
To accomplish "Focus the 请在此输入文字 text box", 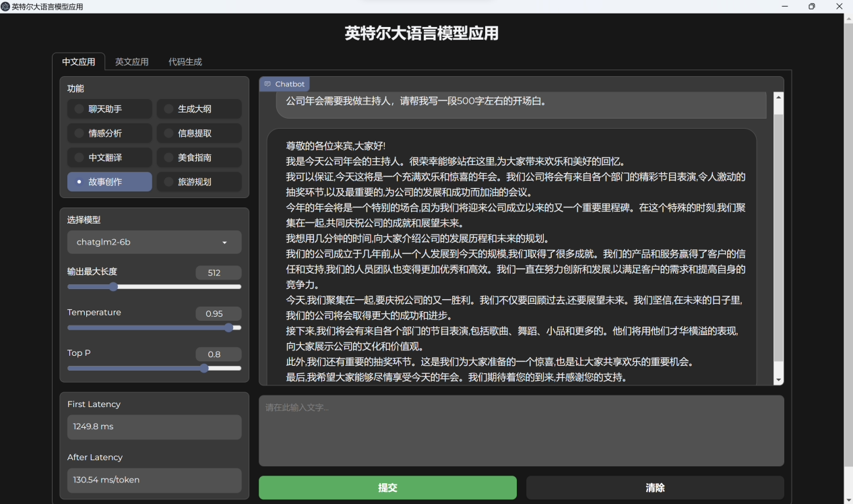I will [522, 431].
